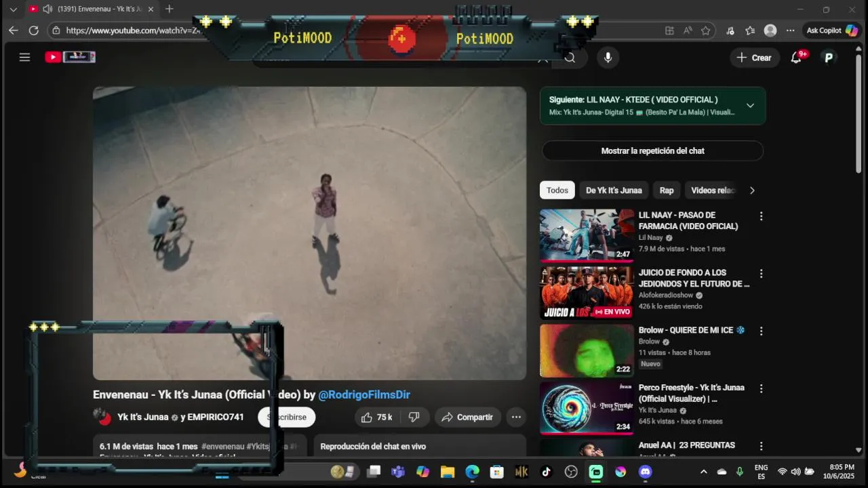The width and height of the screenshot is (868, 488).
Task: Open Microsoft Teams from the taskbar
Action: coord(398,472)
